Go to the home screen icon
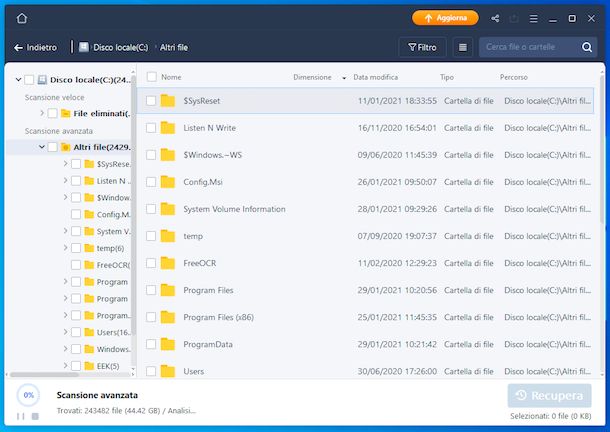610x432 pixels. point(22,18)
